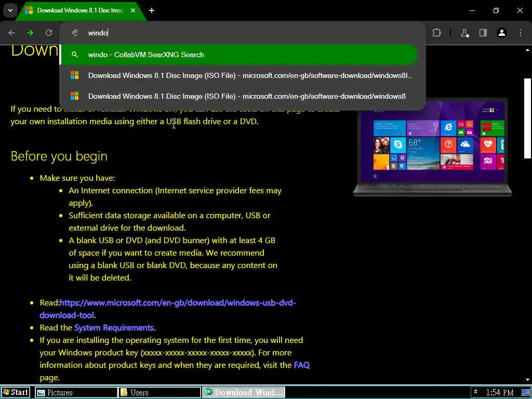Screen dimensions: 532x399
Task: Click the address bar containing 'windo'
Action: point(243,33)
